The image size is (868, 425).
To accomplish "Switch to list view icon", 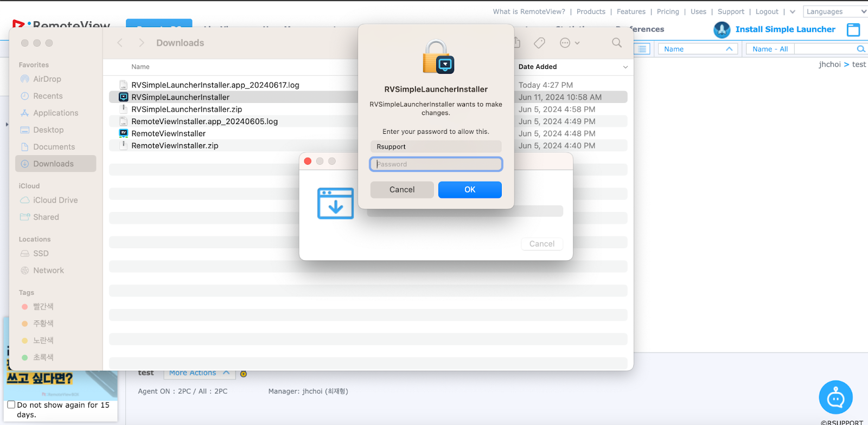I will pyautogui.click(x=642, y=49).
